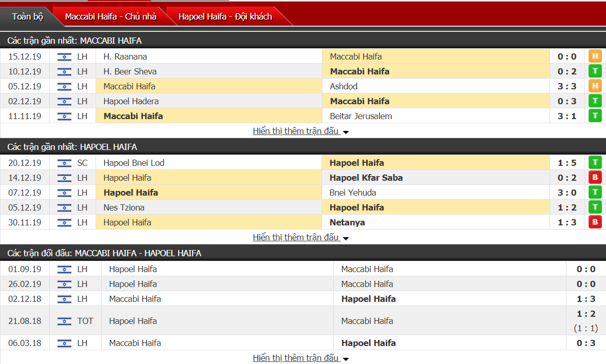This screenshot has width=606, height=364.
Task: Show more matches under HAPOEL HAIFA section
Action: (300, 238)
